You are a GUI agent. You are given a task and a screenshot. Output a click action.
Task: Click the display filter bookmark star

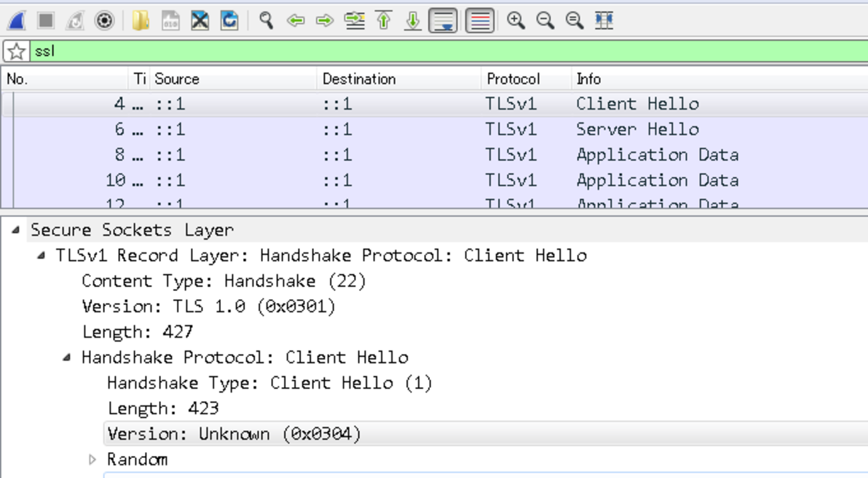(x=17, y=51)
